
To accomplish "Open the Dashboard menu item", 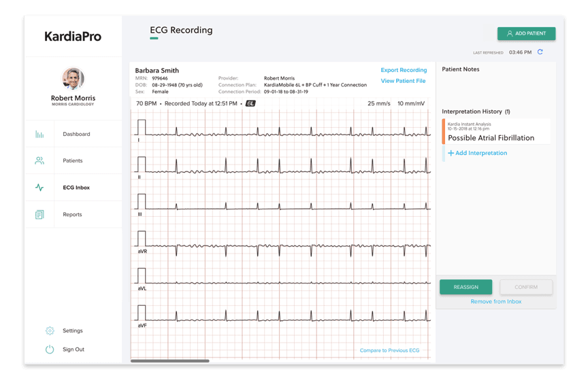I will pyautogui.click(x=76, y=135).
